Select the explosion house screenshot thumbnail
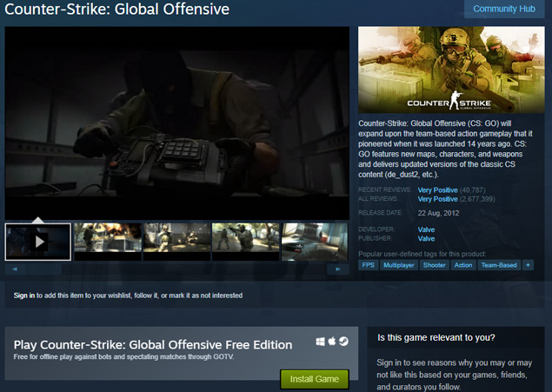Screen dimensions: 552x392 pos(108,242)
